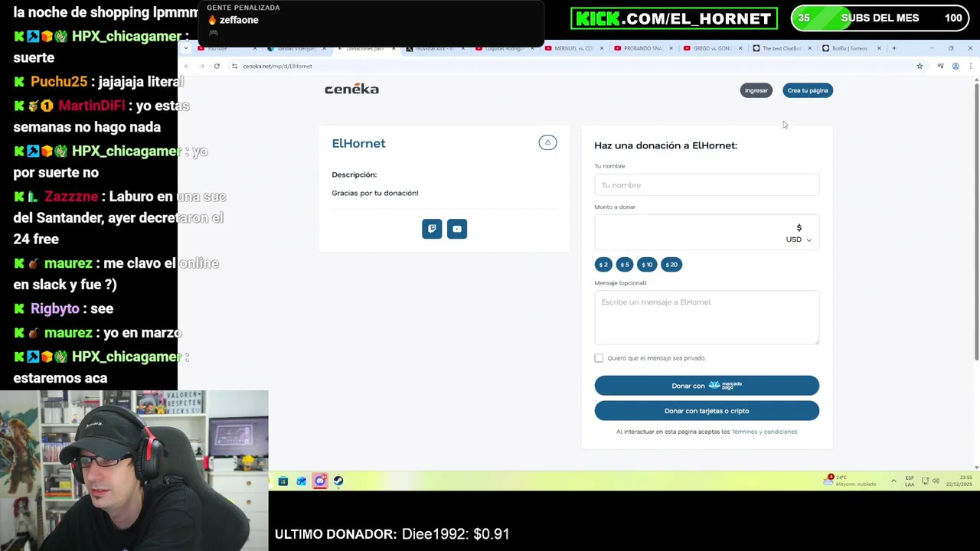Screen dimensions: 980x551
Task: Click the ESP LAA language indicator
Action: pyautogui.click(x=910, y=481)
